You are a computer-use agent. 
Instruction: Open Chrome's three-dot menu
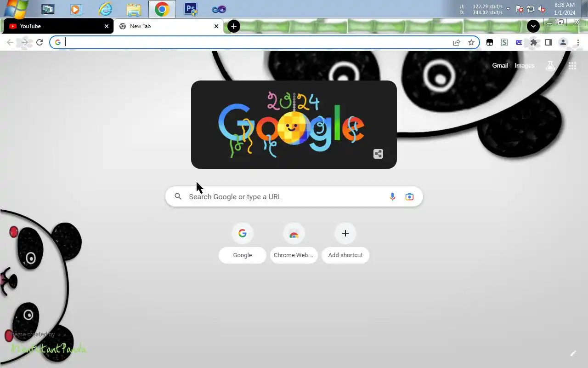coord(578,42)
